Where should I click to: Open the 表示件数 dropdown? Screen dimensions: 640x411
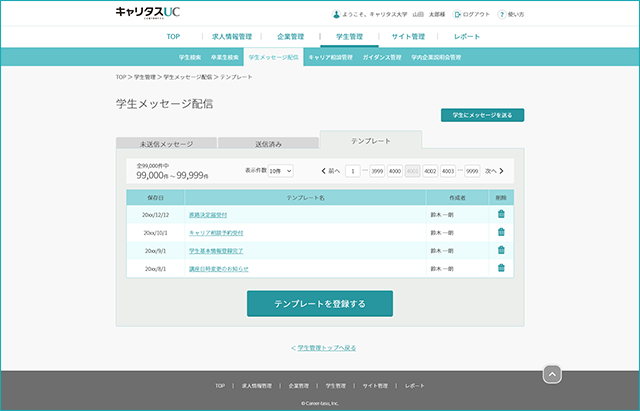pos(280,171)
